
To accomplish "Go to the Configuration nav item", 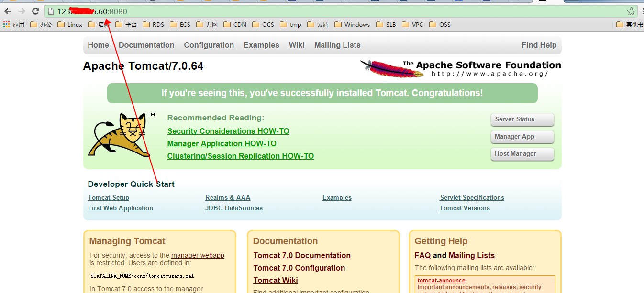I will coord(209,45).
